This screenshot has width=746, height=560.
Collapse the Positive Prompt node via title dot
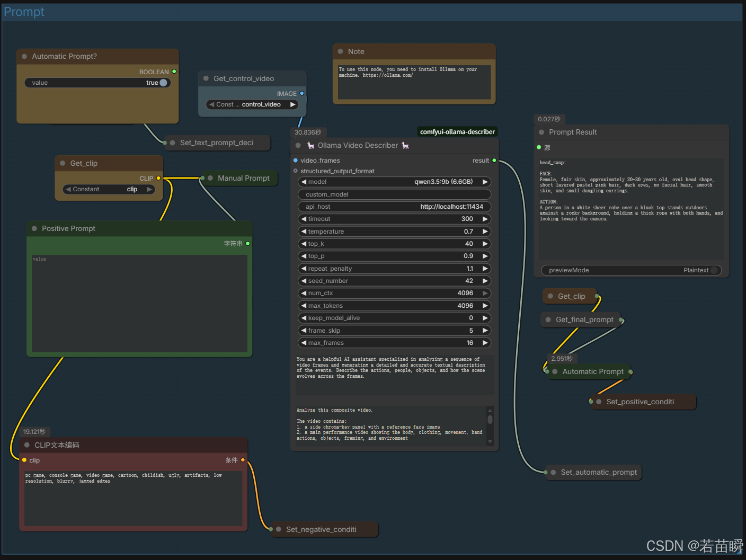pos(34,228)
